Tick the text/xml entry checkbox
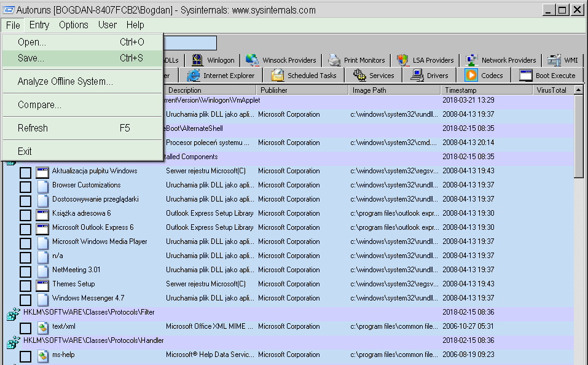The height and width of the screenshot is (365, 588). click(25, 328)
